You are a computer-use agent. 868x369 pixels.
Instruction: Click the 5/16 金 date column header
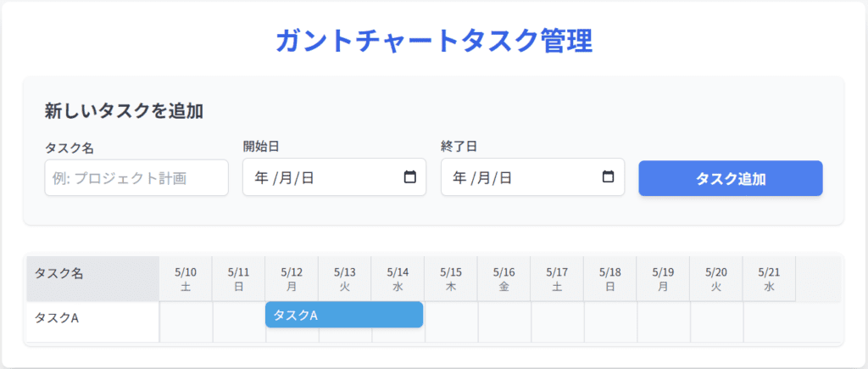click(504, 279)
